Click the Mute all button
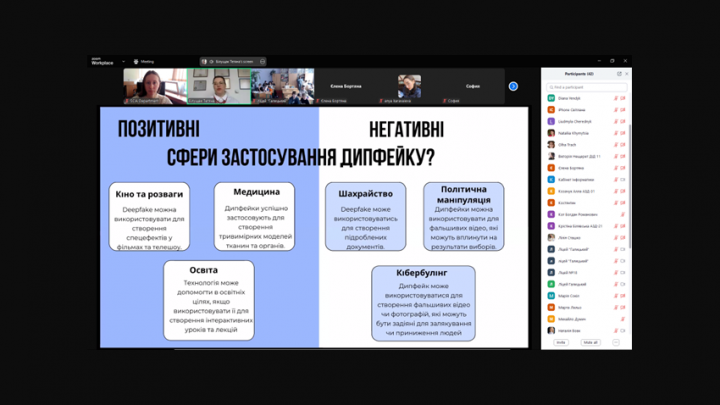Image resolution: width=720 pixels, height=405 pixels. pos(591,343)
